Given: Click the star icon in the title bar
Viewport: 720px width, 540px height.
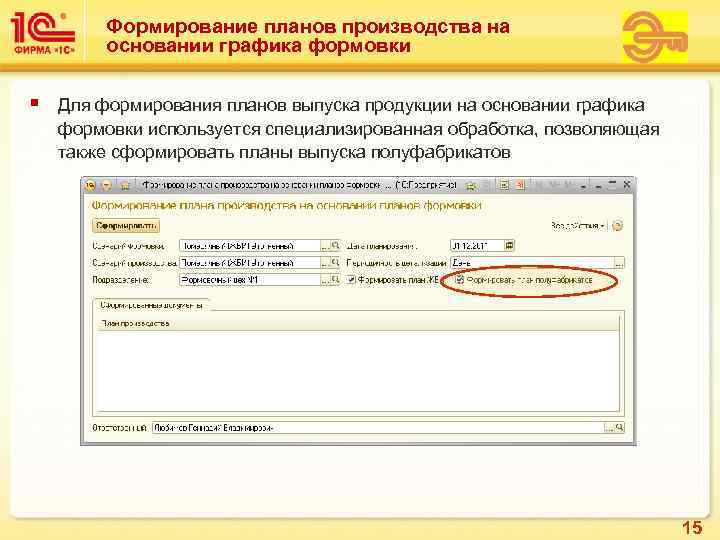Looking at the screenshot, I should [x=125, y=186].
